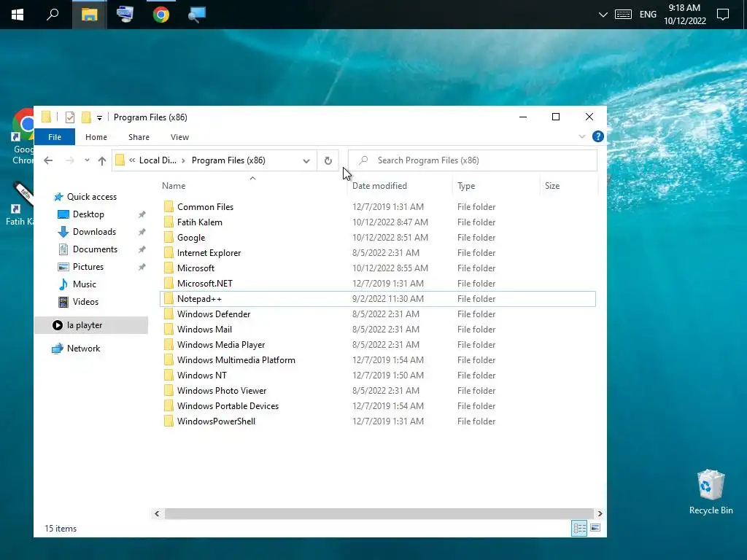Refresh the folder with the refresh button
This screenshot has width=747, height=560.
[328, 161]
